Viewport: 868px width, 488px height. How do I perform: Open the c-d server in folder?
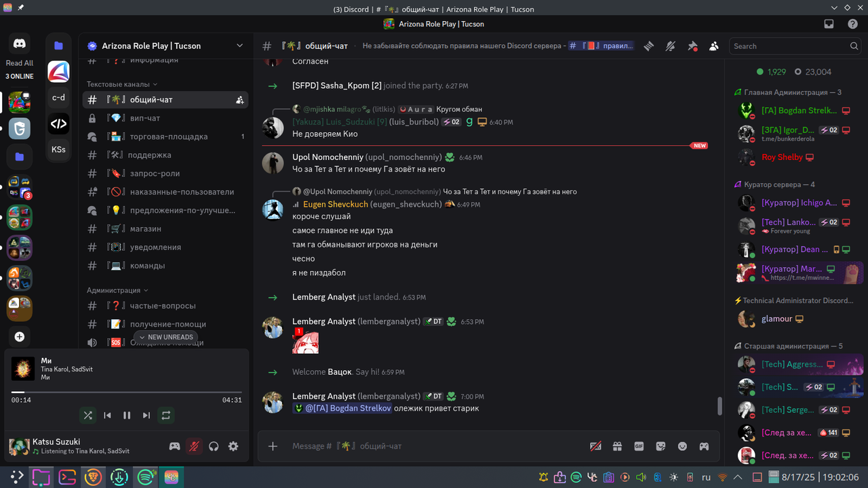tap(58, 98)
